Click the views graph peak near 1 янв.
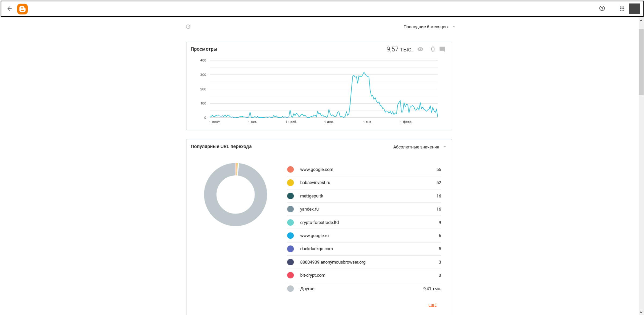 pyautogui.click(x=364, y=73)
